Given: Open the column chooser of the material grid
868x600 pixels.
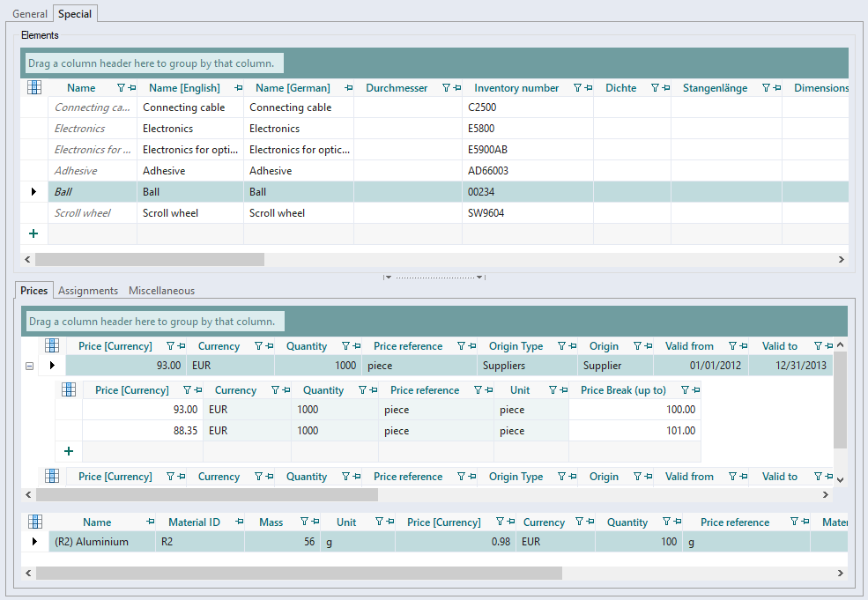Looking at the screenshot, I should click(x=34, y=522).
